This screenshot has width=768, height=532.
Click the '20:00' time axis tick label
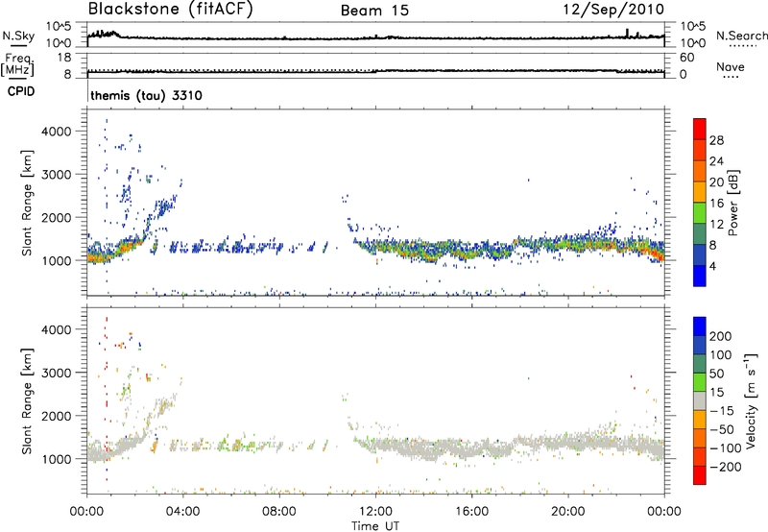(x=567, y=512)
